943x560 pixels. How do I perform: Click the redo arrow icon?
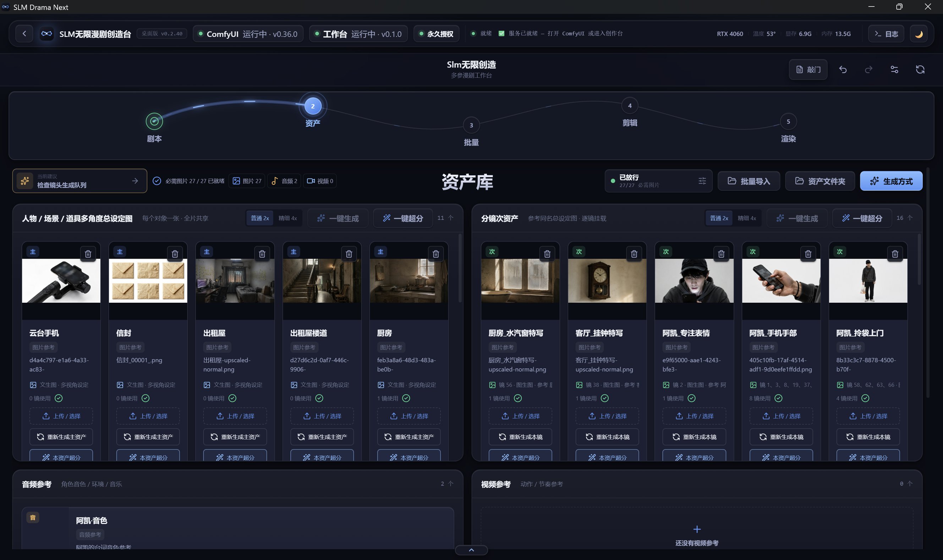coord(868,70)
